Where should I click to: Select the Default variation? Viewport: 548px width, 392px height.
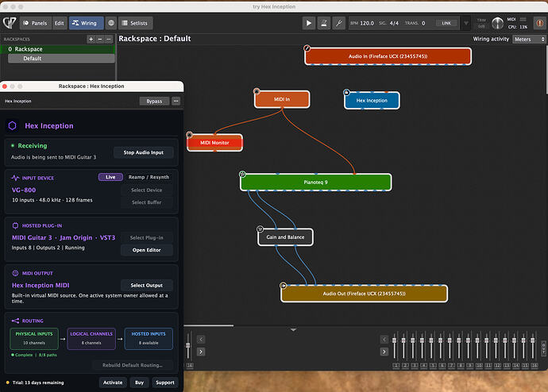61,58
